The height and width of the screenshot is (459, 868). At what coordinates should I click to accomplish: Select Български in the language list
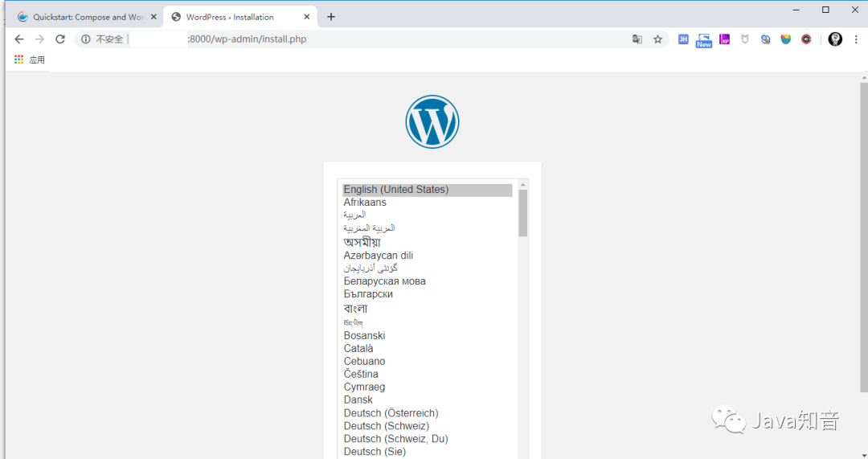click(x=368, y=294)
